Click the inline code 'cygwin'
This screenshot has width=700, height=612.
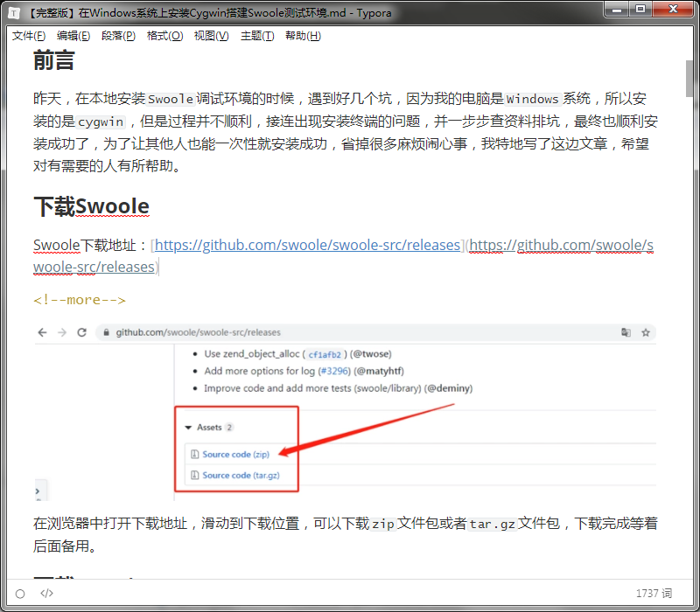(101, 122)
